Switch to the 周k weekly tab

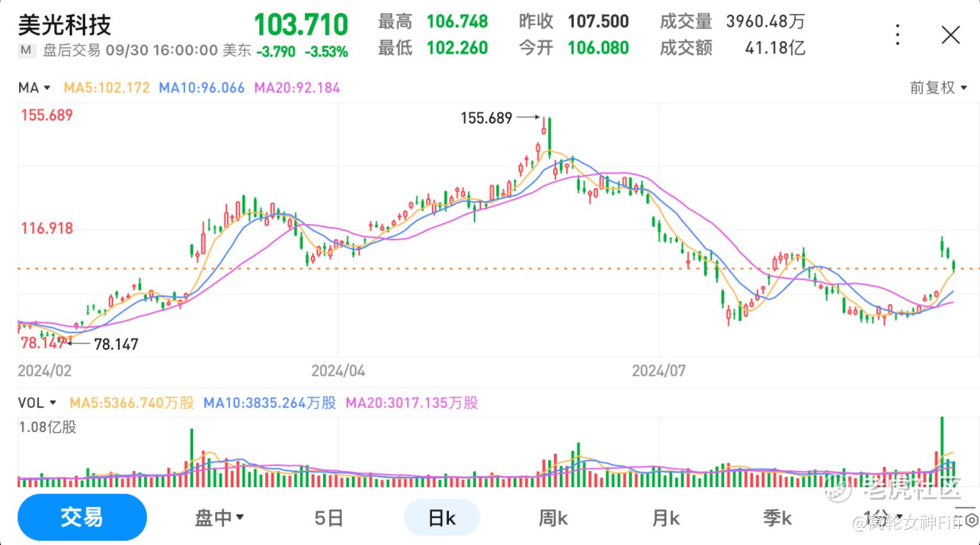(x=553, y=518)
